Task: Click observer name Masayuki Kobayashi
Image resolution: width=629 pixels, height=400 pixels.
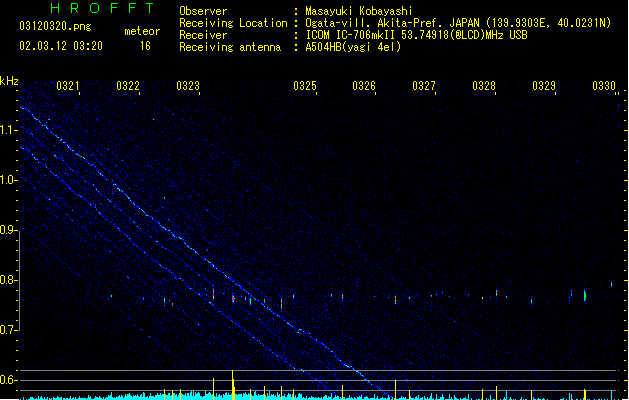Action: pos(359,11)
